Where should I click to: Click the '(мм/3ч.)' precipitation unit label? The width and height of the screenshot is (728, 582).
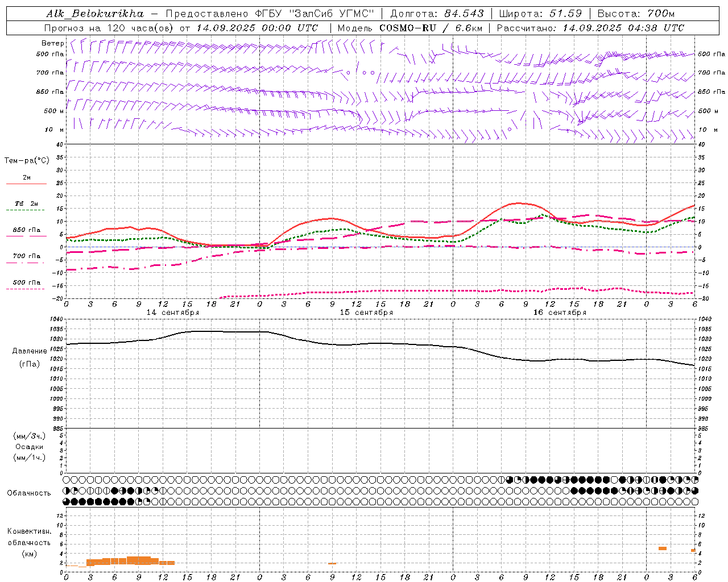pyautogui.click(x=30, y=436)
